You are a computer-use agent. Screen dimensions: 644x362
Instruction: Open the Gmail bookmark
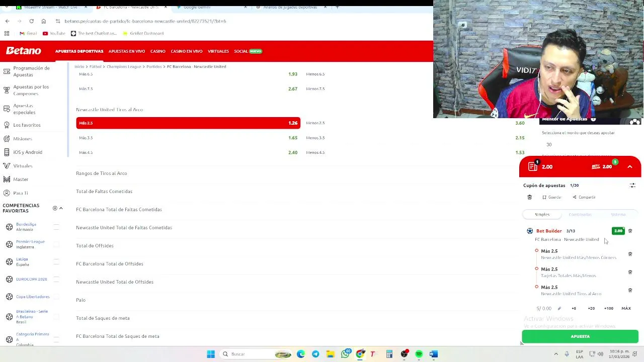(28, 33)
